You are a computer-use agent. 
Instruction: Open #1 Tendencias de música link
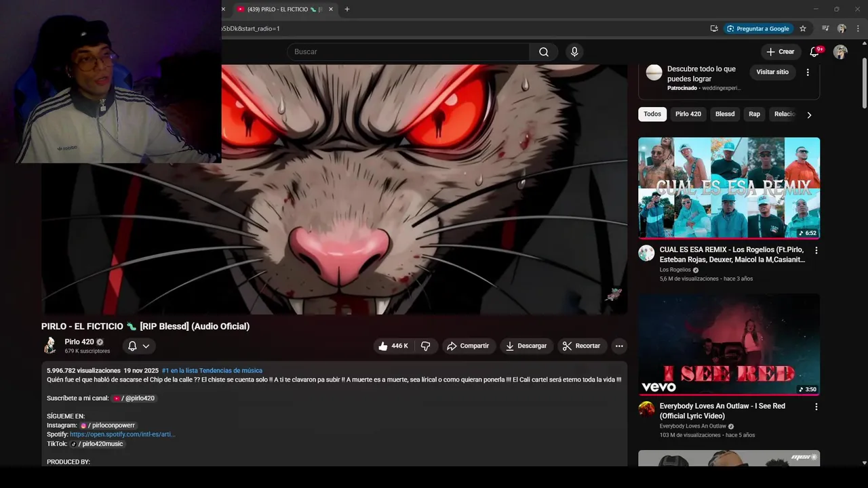[212, 371]
